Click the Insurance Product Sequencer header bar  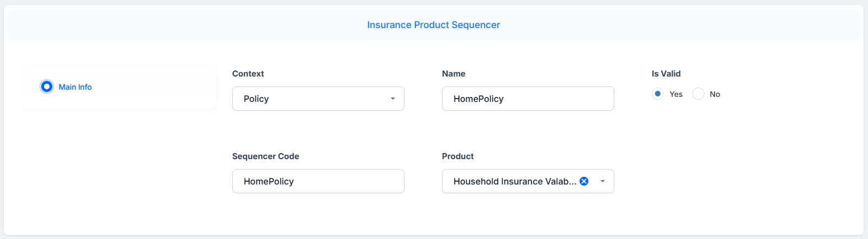pyautogui.click(x=434, y=25)
